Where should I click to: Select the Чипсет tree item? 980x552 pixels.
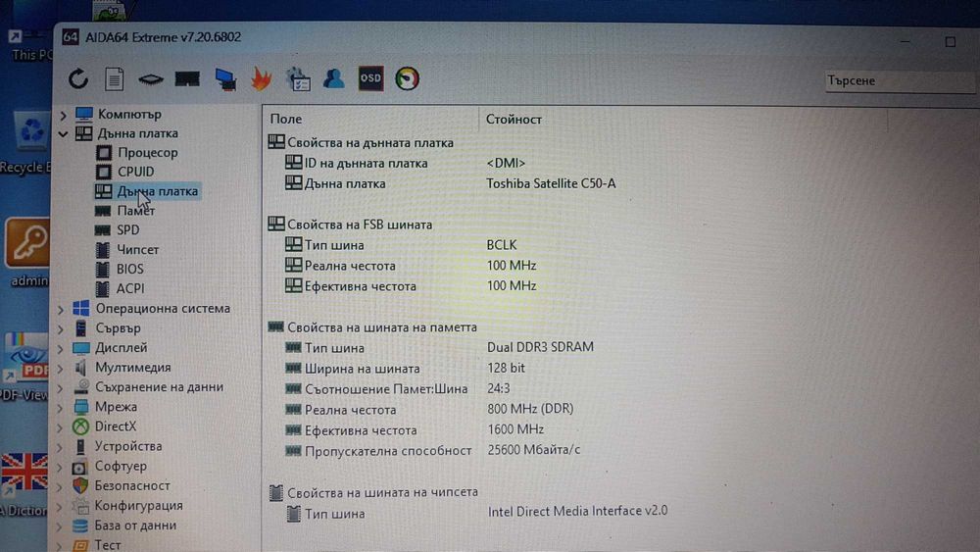pyautogui.click(x=137, y=249)
